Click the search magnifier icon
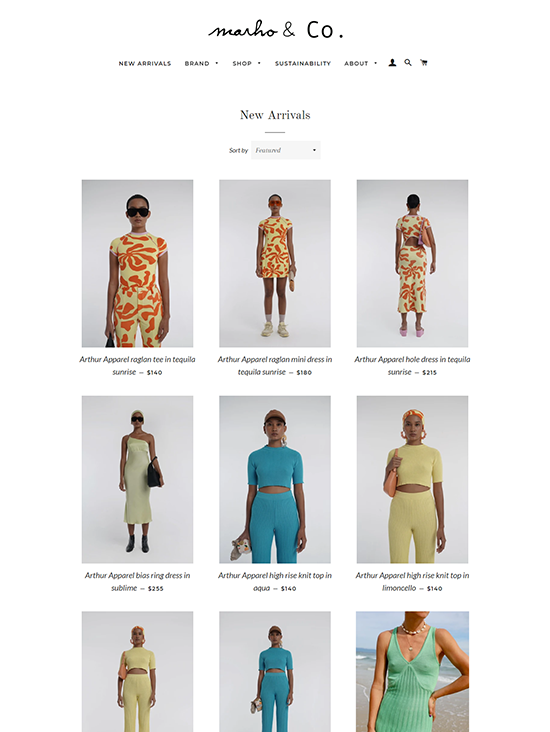550x732 pixels. click(x=408, y=63)
